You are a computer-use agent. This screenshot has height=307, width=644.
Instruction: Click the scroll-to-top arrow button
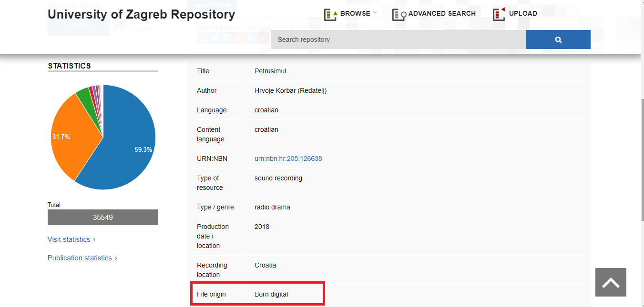(x=611, y=282)
